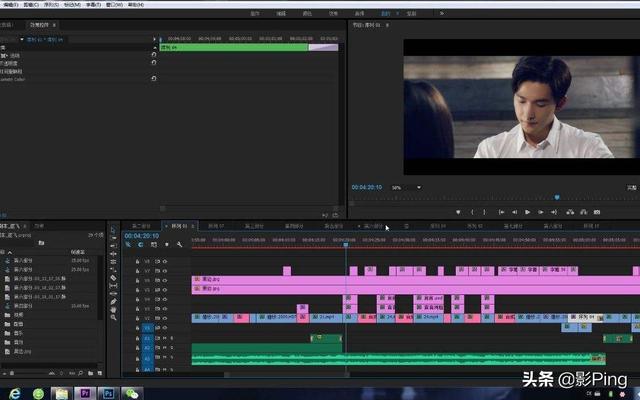Select the Razor tool
The image size is (640, 400).
pyautogui.click(x=113, y=278)
